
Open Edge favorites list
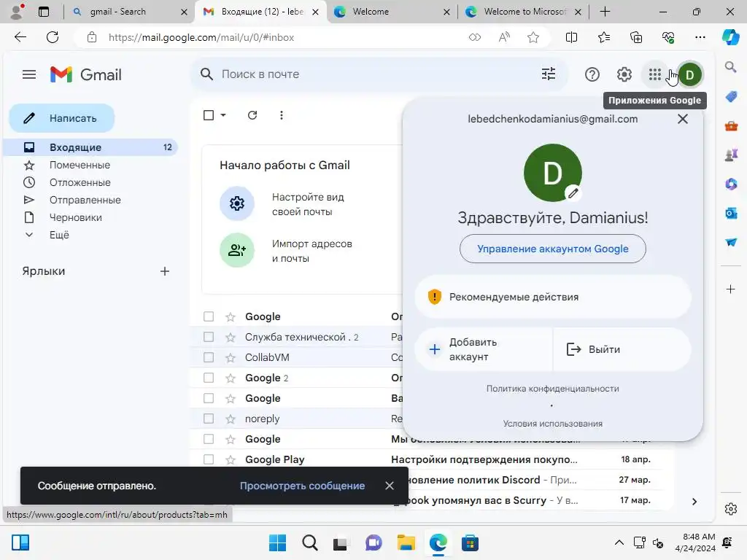tap(603, 37)
